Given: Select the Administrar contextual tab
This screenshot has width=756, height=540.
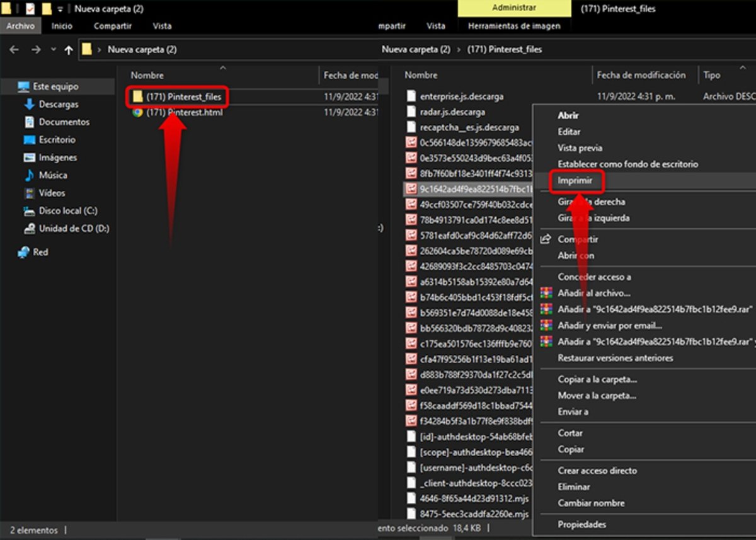Looking at the screenshot, I should 515,8.
